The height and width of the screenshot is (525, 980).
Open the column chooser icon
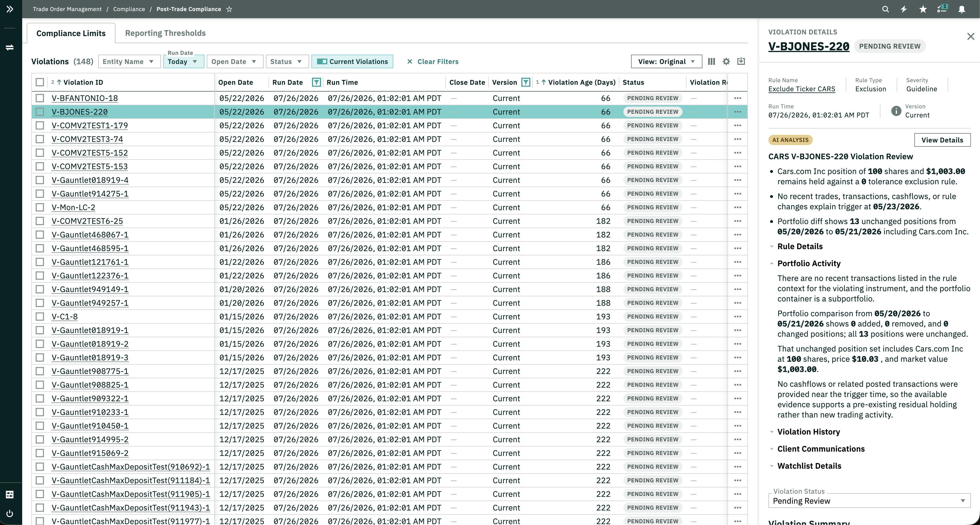[712, 61]
